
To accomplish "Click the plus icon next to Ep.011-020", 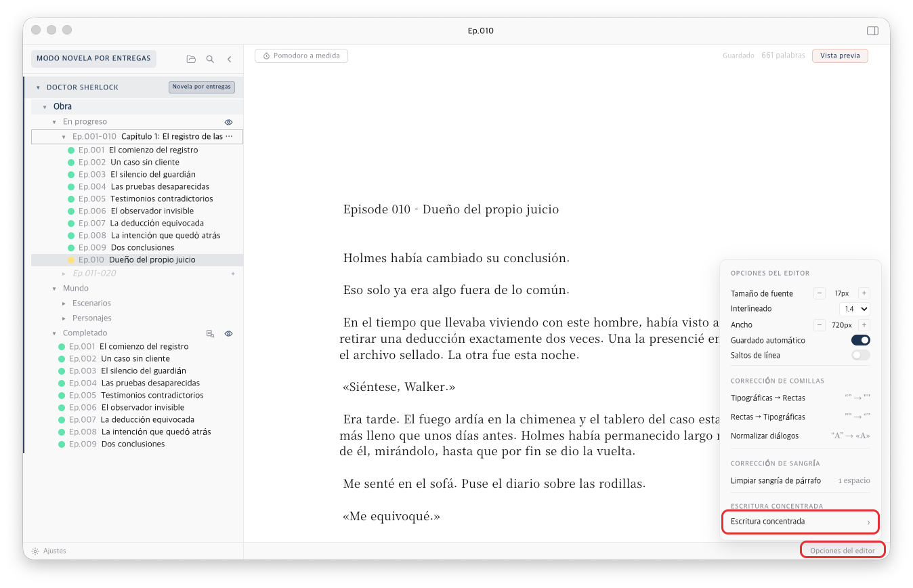I will (x=233, y=274).
